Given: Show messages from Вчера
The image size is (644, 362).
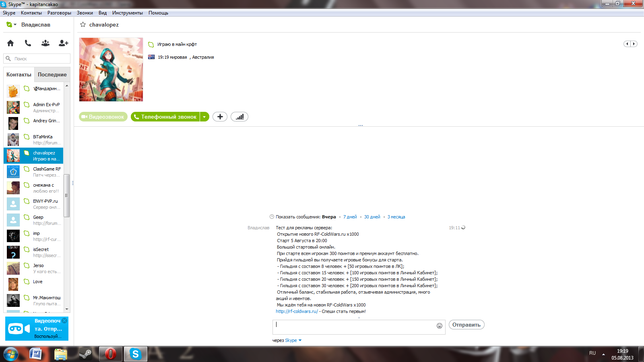Looking at the screenshot, I should 329,217.
